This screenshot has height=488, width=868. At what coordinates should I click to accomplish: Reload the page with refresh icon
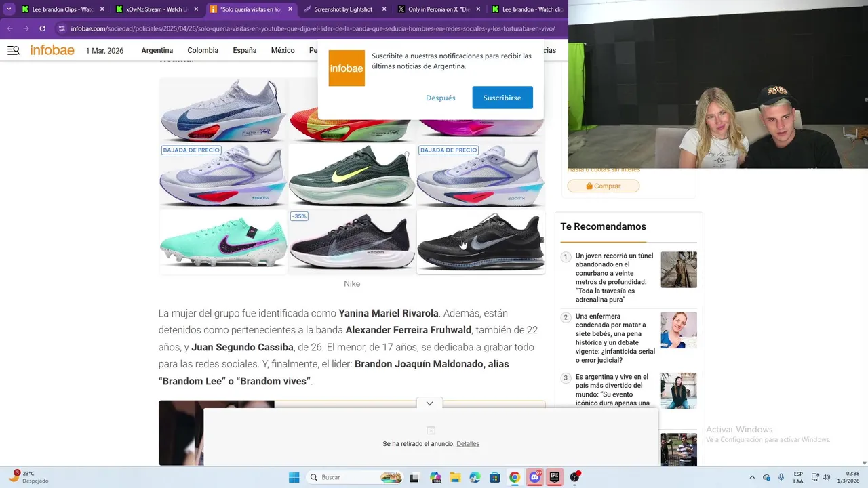pyautogui.click(x=42, y=28)
